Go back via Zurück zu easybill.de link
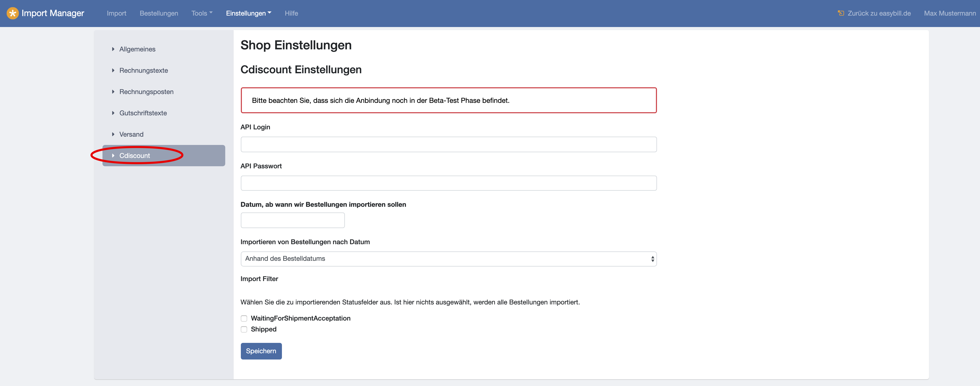Viewport: 980px width, 386px height. (879, 13)
